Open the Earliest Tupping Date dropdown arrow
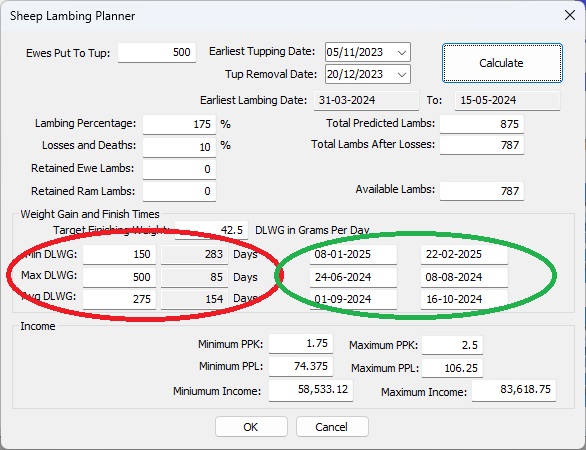 (x=402, y=52)
